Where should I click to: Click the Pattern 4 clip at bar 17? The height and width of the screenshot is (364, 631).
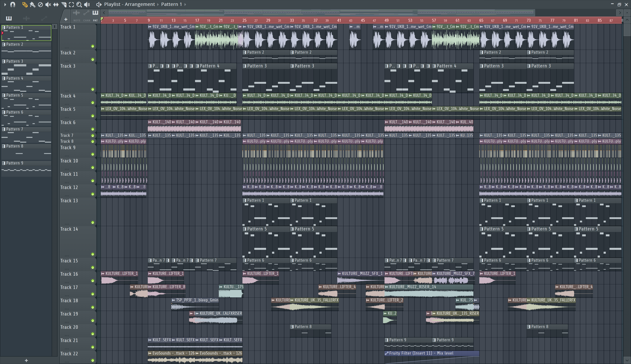tap(215, 78)
